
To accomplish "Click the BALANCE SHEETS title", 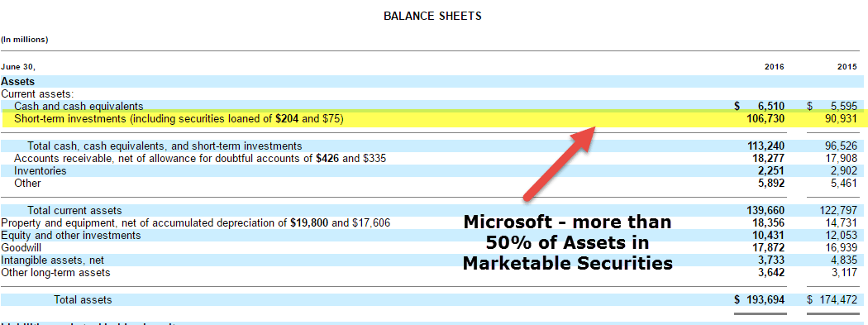I will (432, 16).
